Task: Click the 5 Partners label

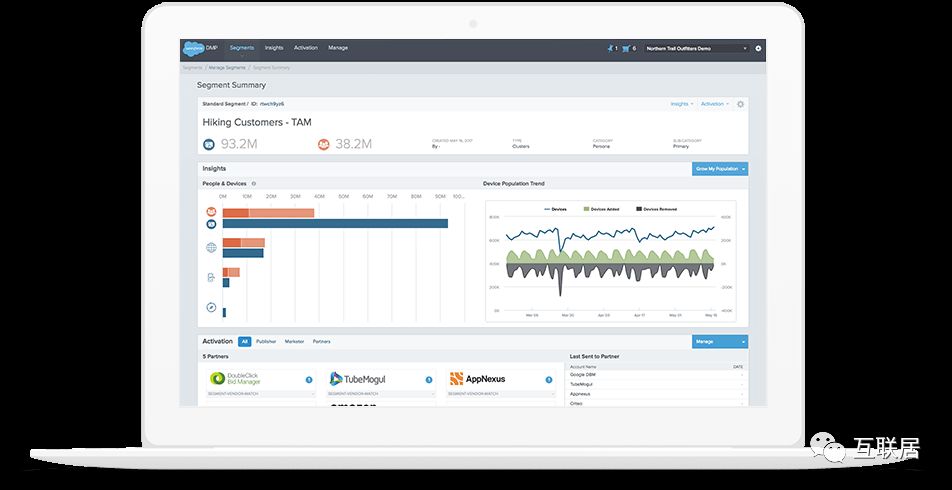Action: (215, 356)
